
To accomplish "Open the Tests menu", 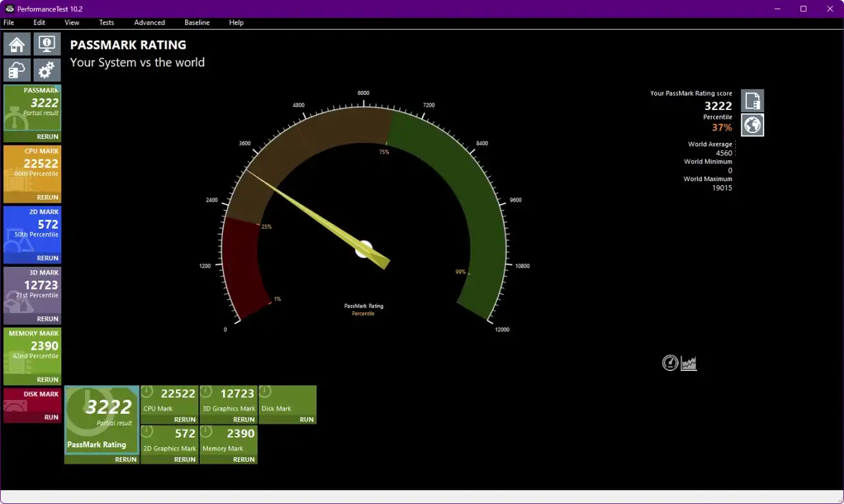I will tap(106, 22).
